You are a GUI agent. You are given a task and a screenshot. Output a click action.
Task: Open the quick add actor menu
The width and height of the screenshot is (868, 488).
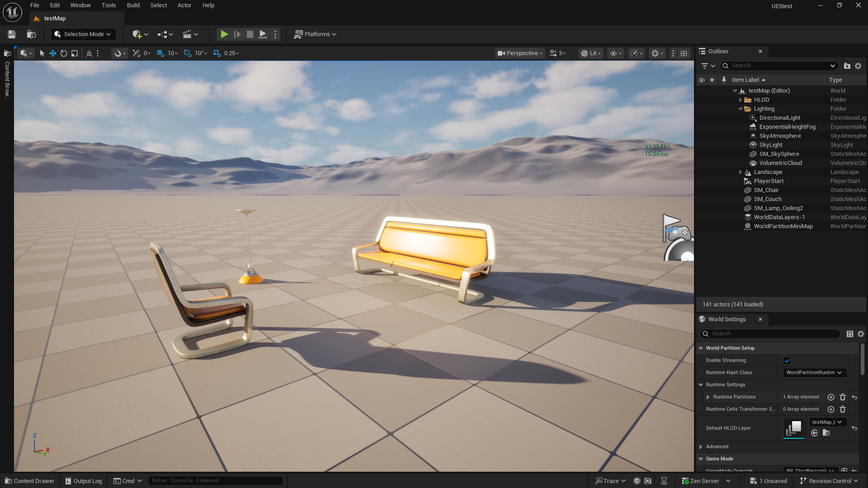point(140,34)
